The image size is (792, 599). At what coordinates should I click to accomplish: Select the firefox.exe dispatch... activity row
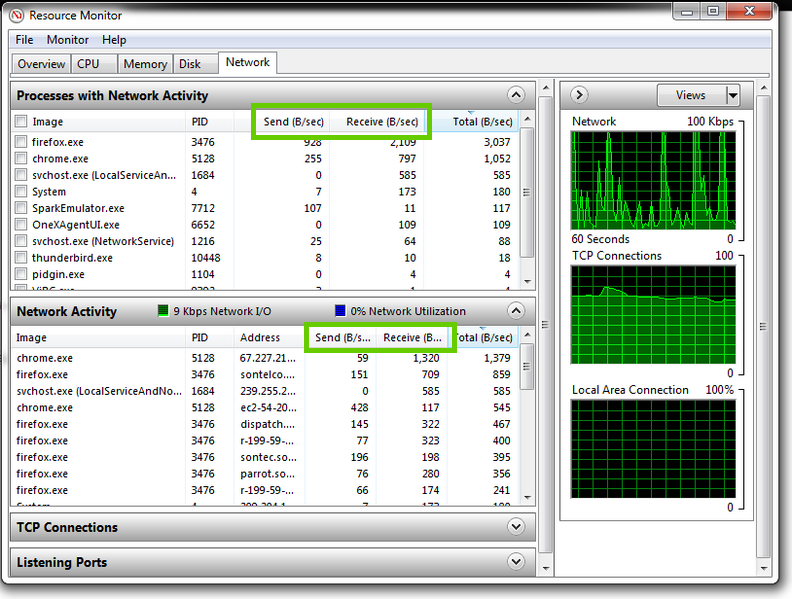[x=265, y=424]
